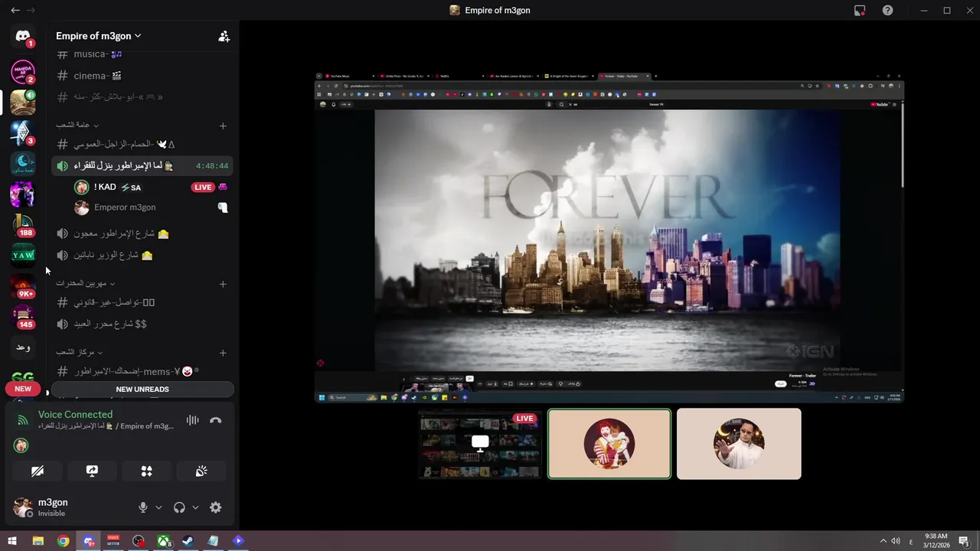The image size is (980, 551).
Task: Jump to NEW UNREADS
Action: tap(142, 389)
